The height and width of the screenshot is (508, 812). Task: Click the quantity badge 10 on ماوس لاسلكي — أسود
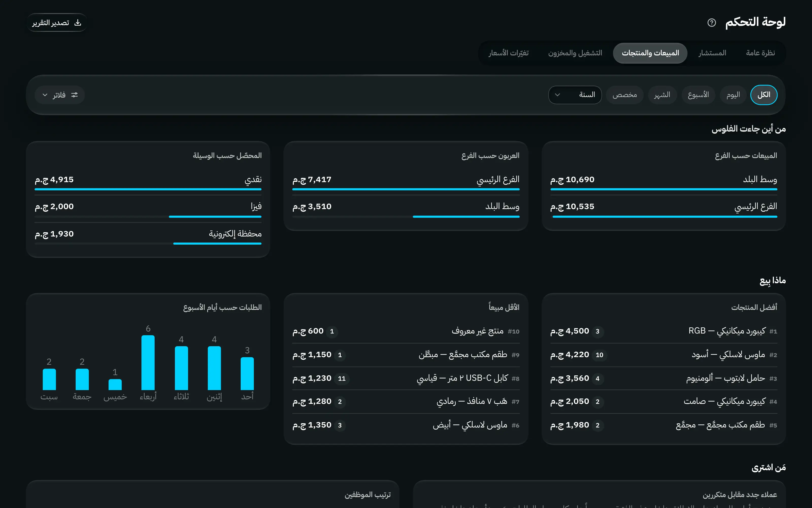[x=600, y=355]
